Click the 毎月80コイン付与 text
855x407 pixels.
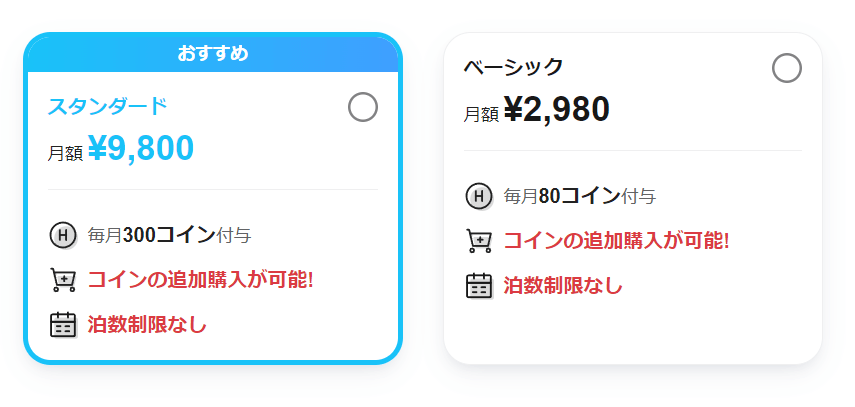click(x=579, y=196)
